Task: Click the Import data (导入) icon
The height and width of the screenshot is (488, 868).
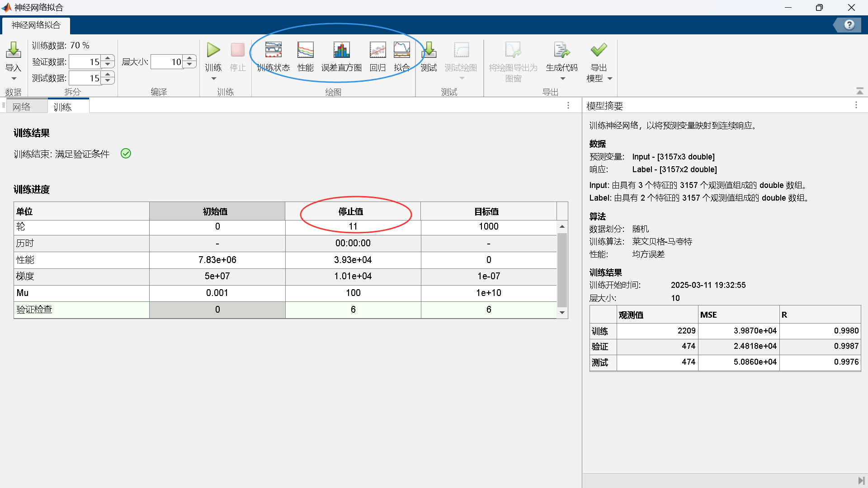Action: (13, 50)
